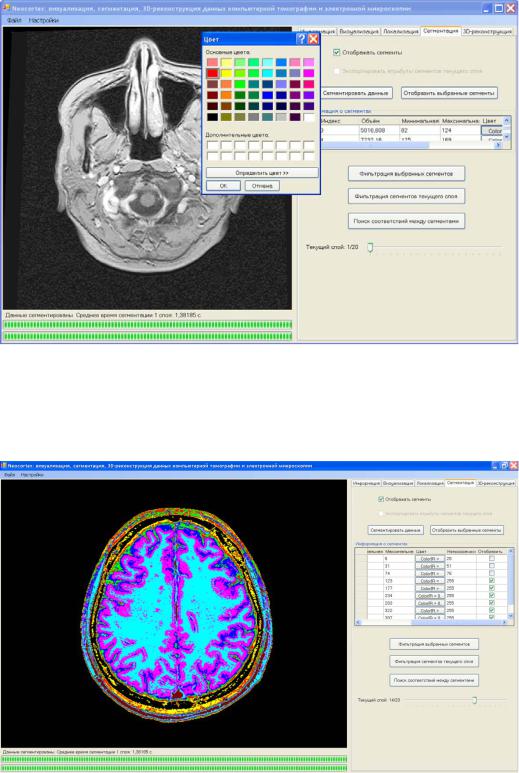Image resolution: width=519 pixels, height=773 pixels.
Task: Check the display box in the row with maximum 8
Action: (x=492, y=559)
